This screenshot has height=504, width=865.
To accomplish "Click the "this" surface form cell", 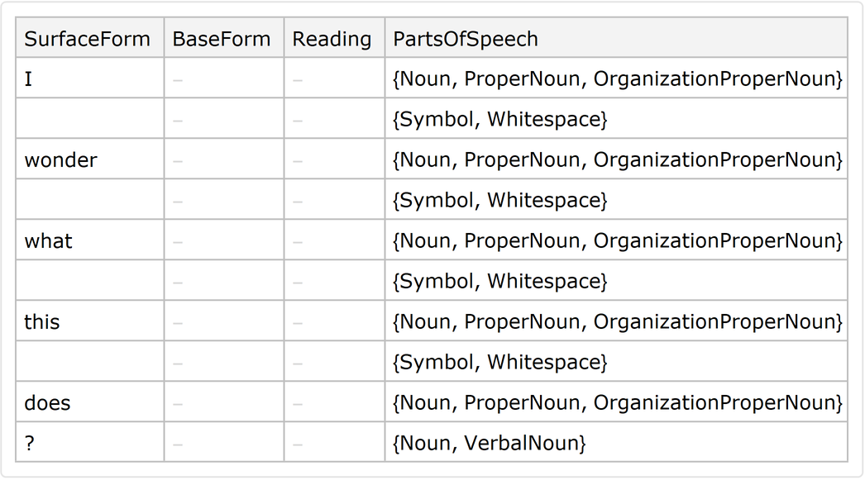I will tap(42, 322).
